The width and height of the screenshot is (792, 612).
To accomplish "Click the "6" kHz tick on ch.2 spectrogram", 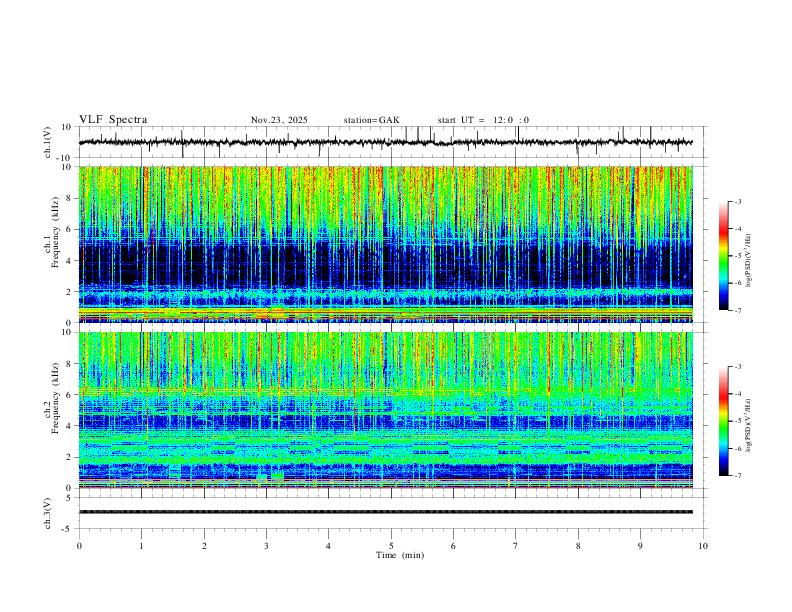I will [70, 395].
